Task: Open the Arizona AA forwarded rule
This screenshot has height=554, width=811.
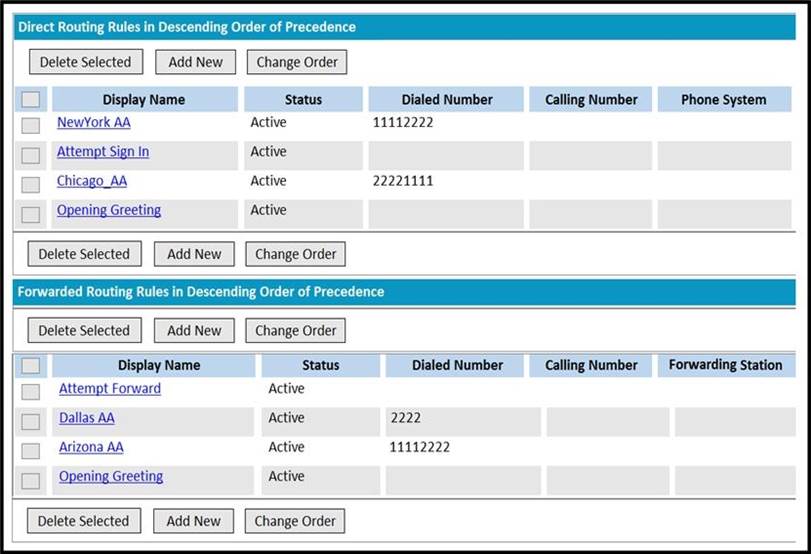Action: pos(91,447)
